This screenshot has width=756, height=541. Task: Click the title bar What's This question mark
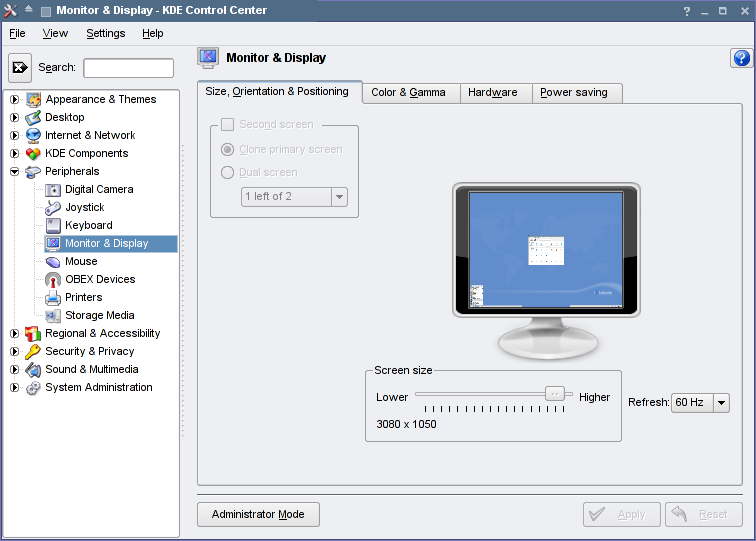687,11
